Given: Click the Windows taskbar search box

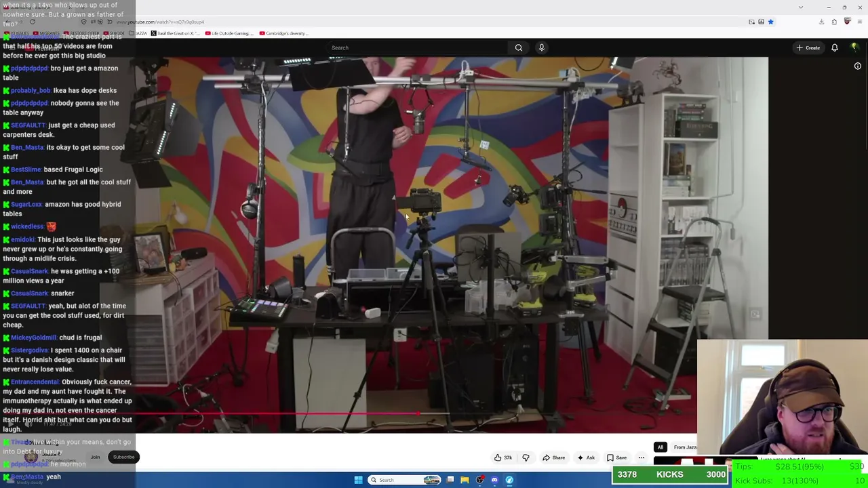Looking at the screenshot, I should tap(406, 480).
